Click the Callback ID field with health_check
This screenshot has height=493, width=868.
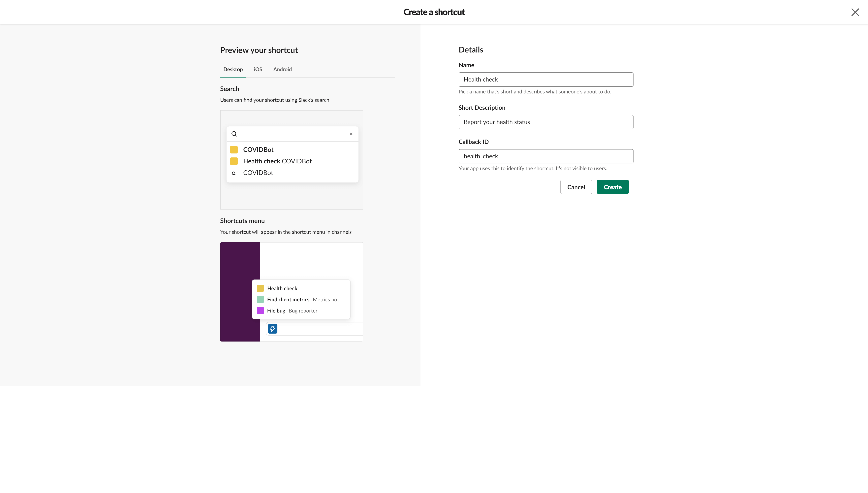545,156
